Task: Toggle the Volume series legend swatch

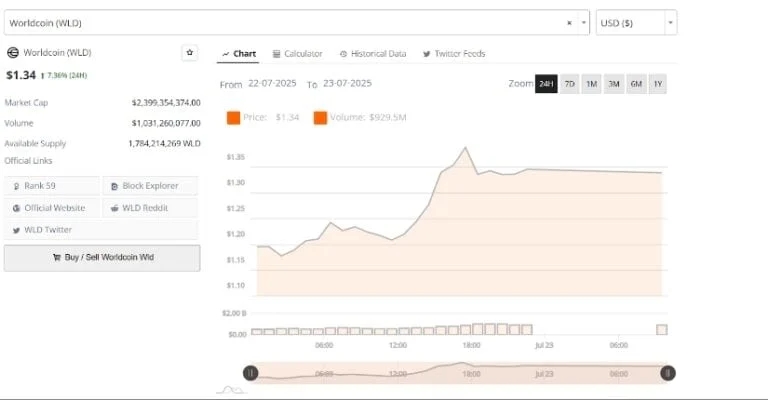Action: pos(321,118)
